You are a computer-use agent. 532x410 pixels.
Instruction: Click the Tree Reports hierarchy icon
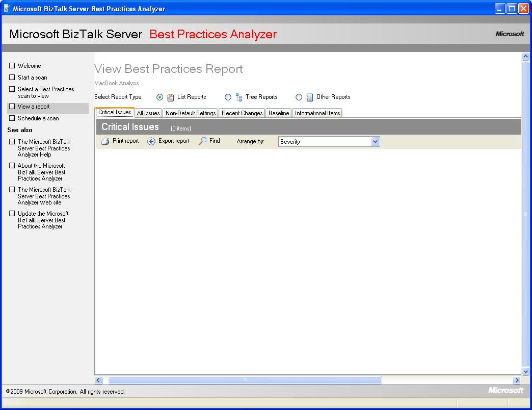coord(239,97)
